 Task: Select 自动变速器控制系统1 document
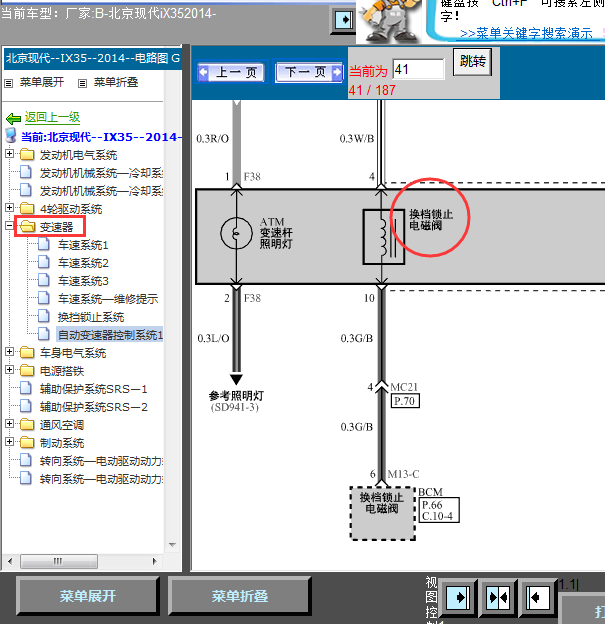click(110, 335)
